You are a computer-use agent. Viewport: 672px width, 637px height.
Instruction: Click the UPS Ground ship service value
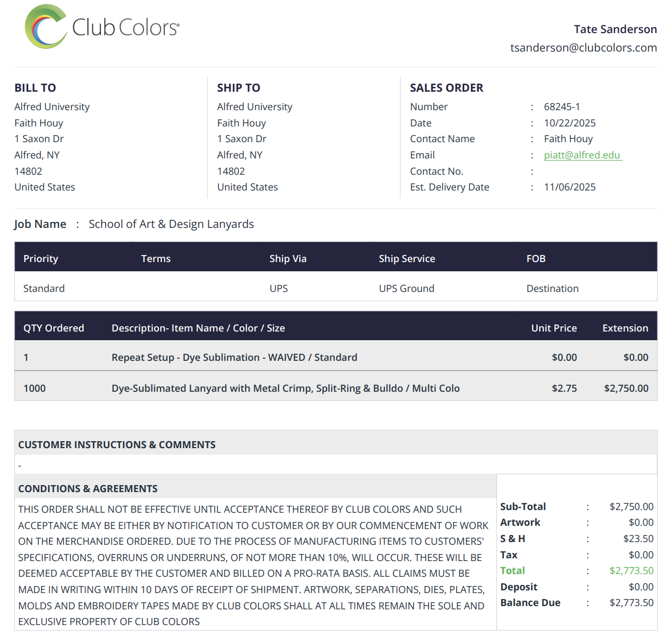pyautogui.click(x=407, y=289)
